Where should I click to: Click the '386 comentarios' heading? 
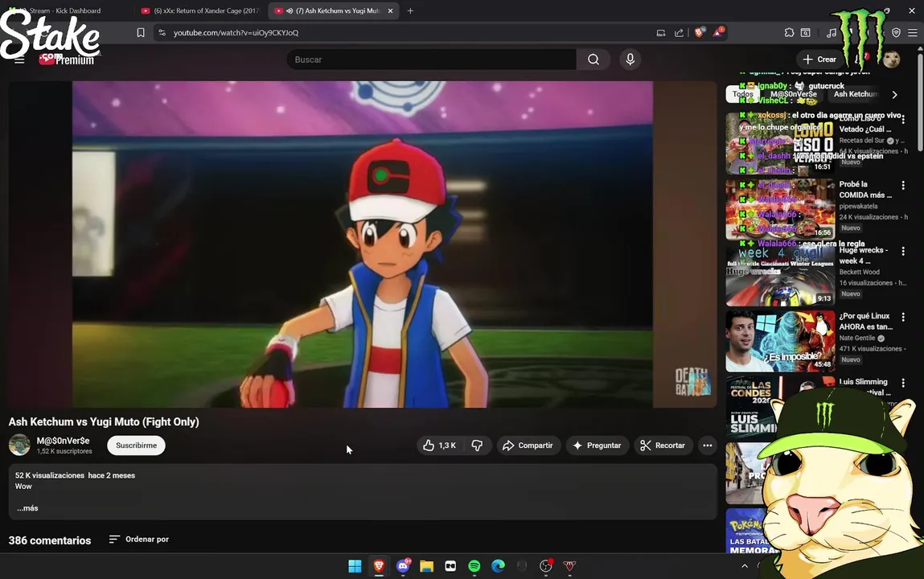(50, 540)
